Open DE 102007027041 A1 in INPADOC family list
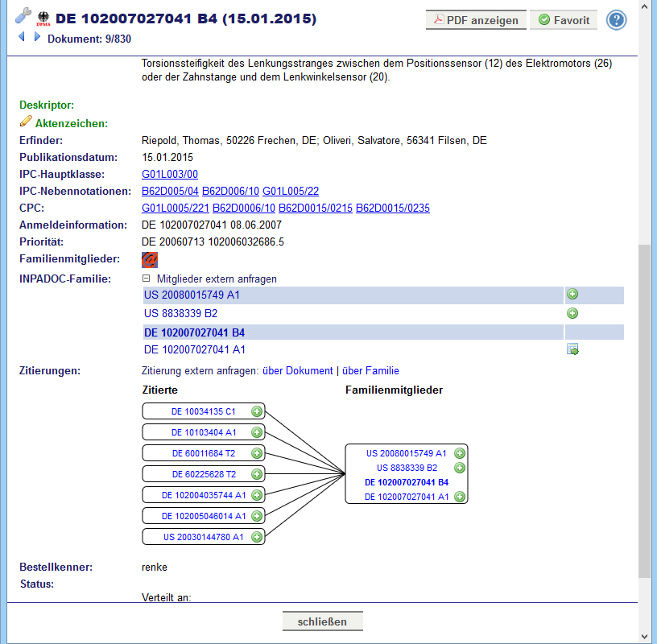The width and height of the screenshot is (657, 644). coord(195,349)
